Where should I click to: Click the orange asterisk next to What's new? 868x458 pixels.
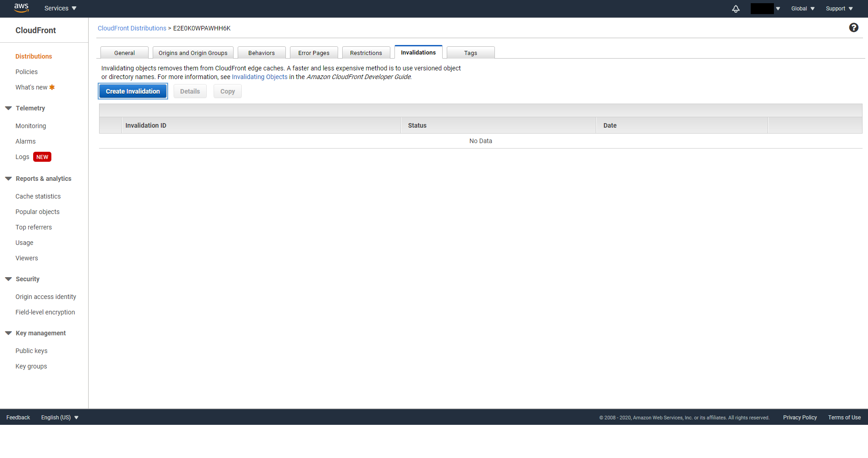[x=52, y=87]
